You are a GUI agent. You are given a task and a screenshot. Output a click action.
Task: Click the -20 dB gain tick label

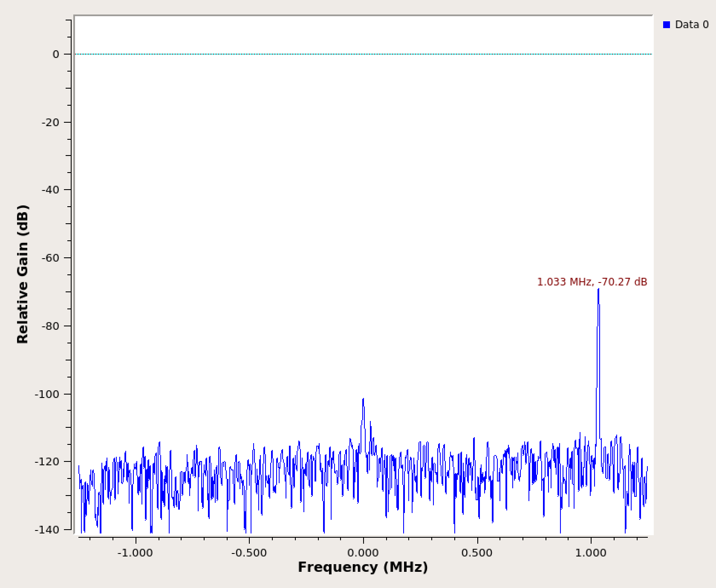coord(50,123)
